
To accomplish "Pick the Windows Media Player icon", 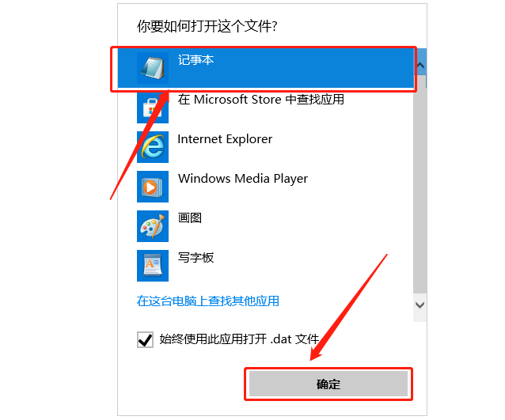I will pos(153,187).
